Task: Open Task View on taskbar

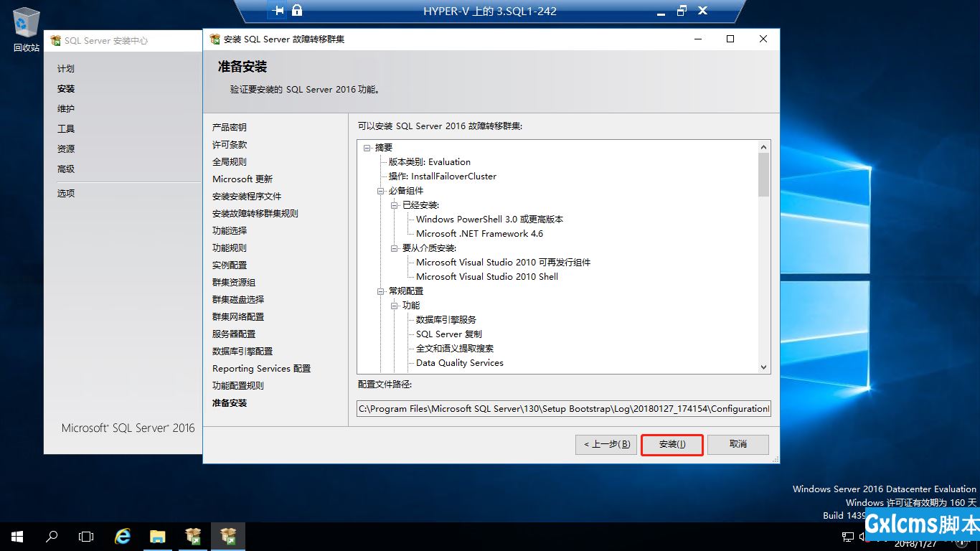Action: [86, 537]
